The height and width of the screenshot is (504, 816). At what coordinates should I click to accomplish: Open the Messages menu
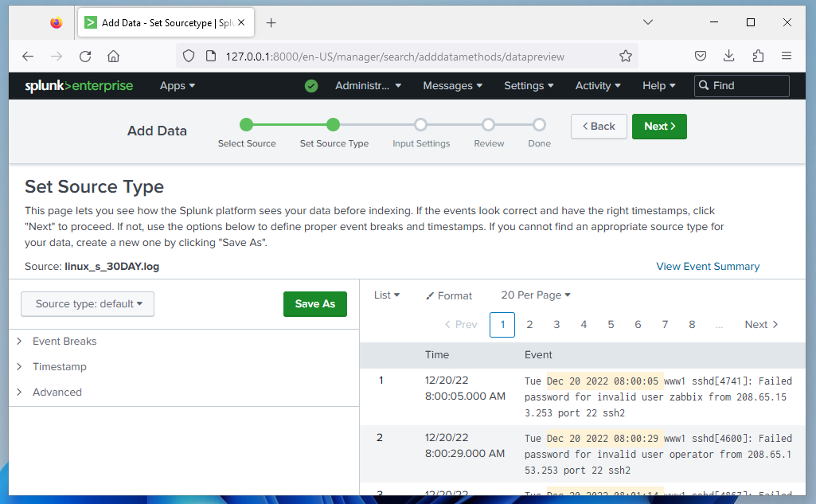point(453,86)
